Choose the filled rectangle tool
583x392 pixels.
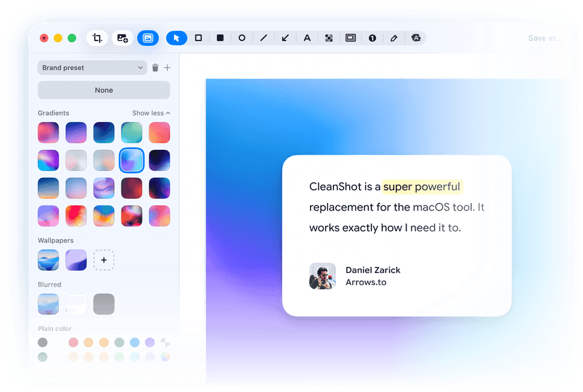tap(220, 38)
